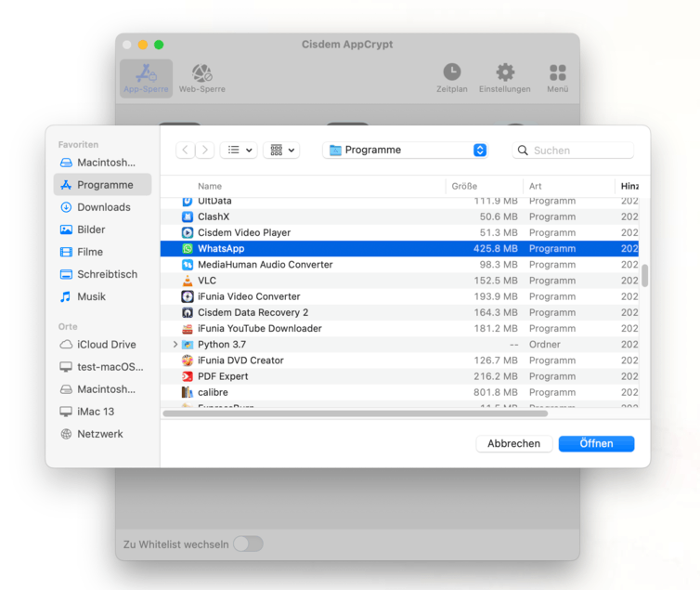Go forward with the right arrow button
The image size is (700, 590).
[x=205, y=151]
